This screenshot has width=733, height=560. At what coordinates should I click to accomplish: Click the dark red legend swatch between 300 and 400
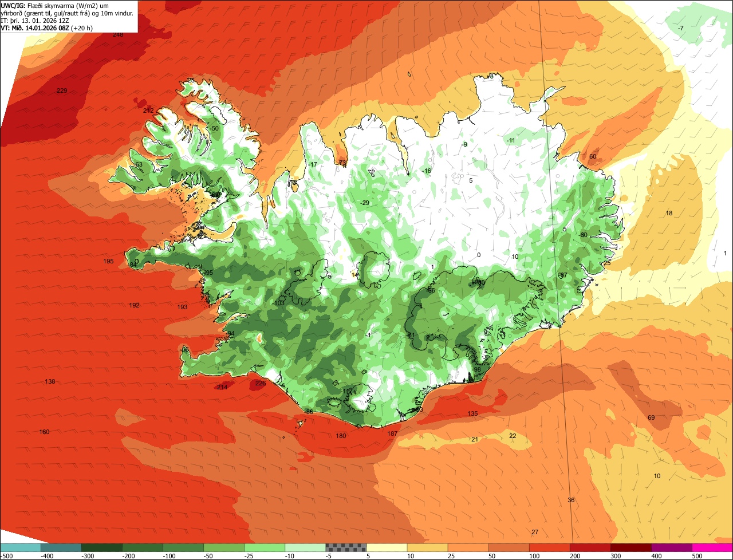pos(631,547)
